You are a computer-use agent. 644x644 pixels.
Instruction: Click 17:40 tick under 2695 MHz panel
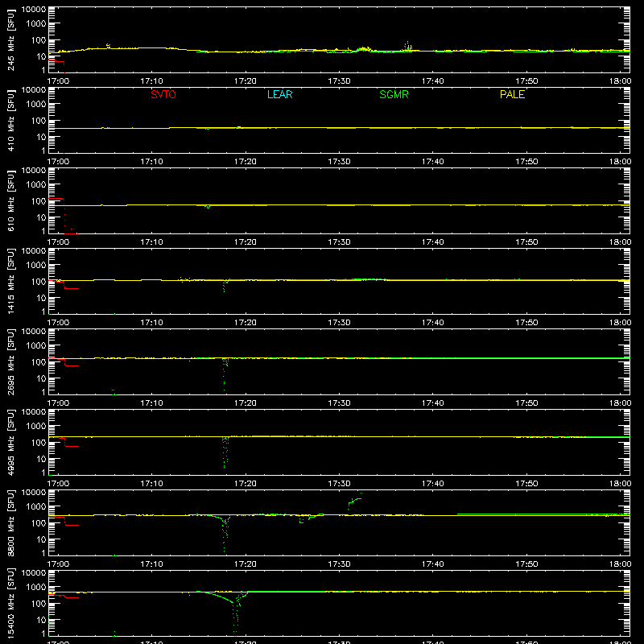coord(432,403)
